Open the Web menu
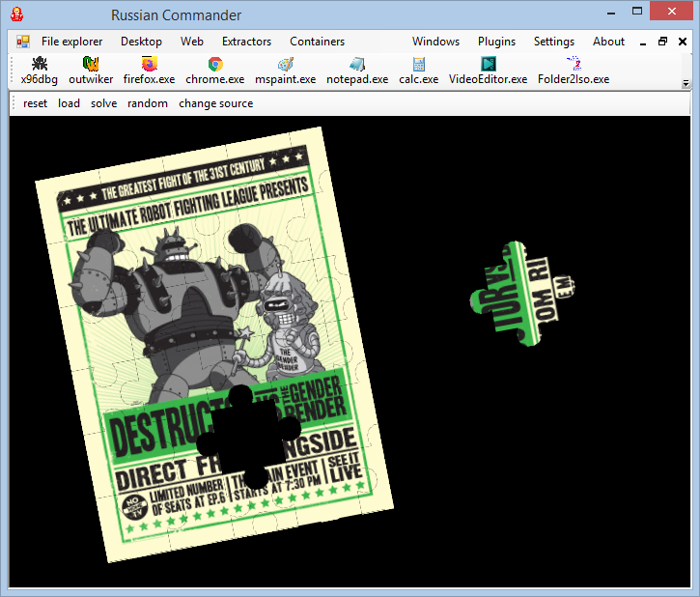Image resolution: width=700 pixels, height=597 pixels. click(x=192, y=42)
